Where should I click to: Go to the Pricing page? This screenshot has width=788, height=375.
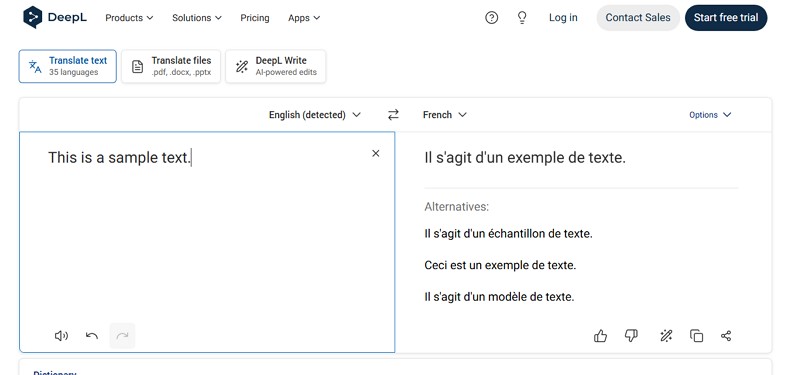254,18
